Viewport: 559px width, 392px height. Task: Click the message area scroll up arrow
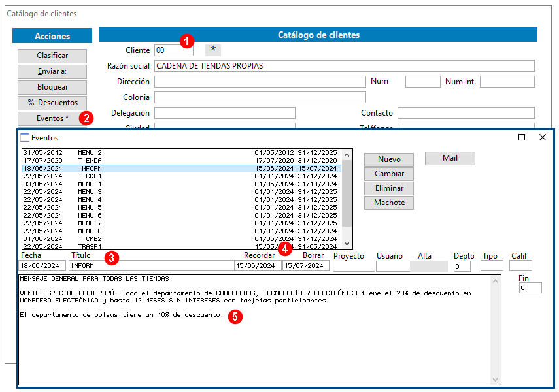[x=495, y=281]
